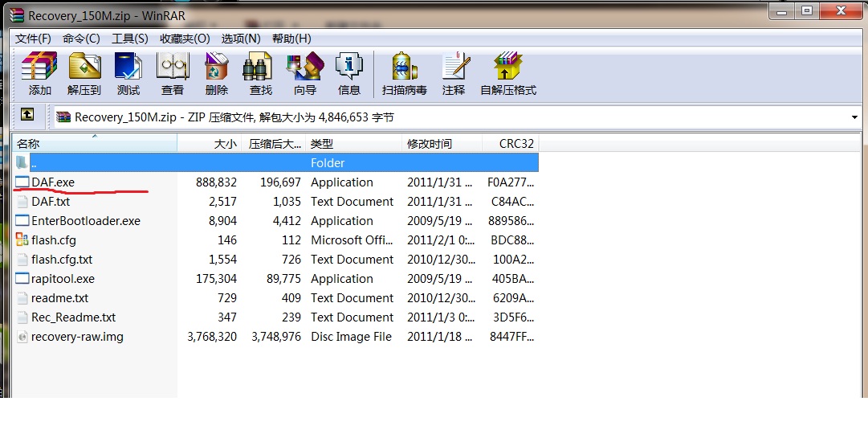Viewport: 868px width, 434px height.
Task: Click the Rec_Readme.txt file icon
Action: pyautogui.click(x=22, y=317)
